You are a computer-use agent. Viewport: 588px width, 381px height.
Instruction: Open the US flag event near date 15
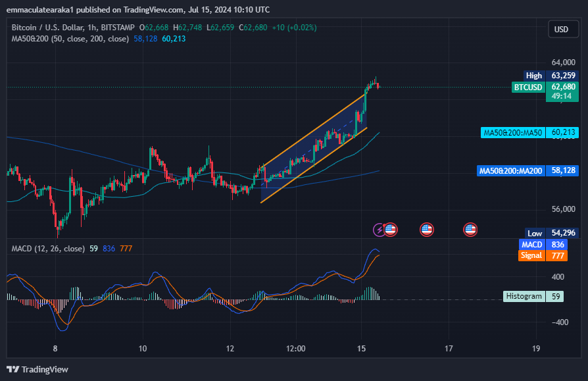pos(391,230)
